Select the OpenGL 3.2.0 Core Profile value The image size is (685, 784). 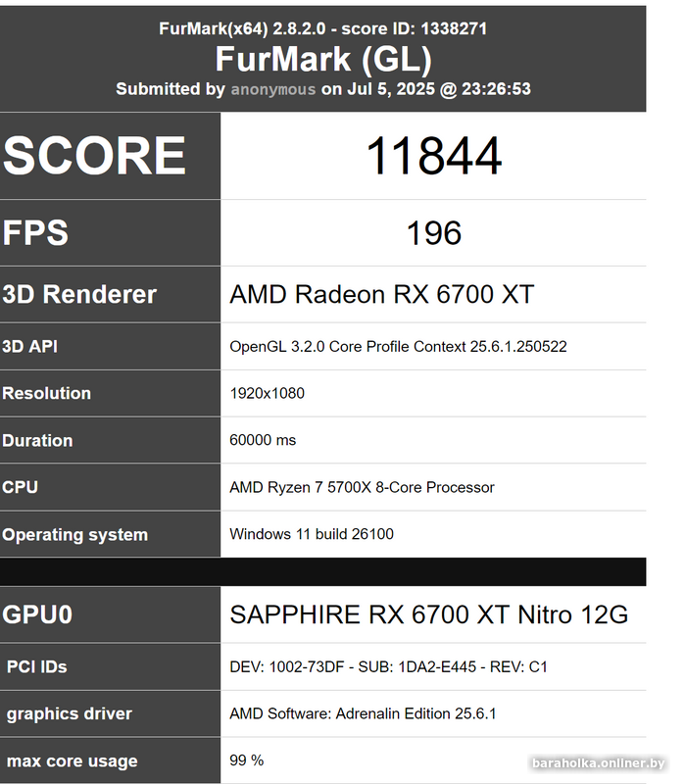tap(398, 347)
